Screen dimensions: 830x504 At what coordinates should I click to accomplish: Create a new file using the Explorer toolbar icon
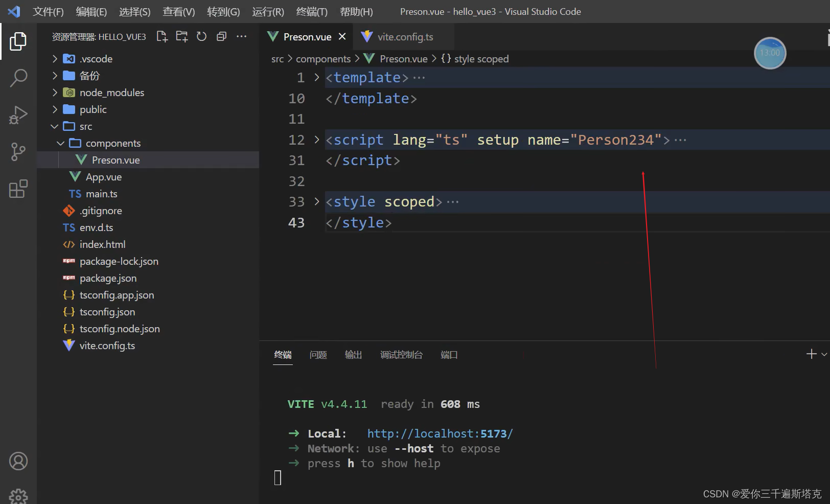[x=162, y=36]
